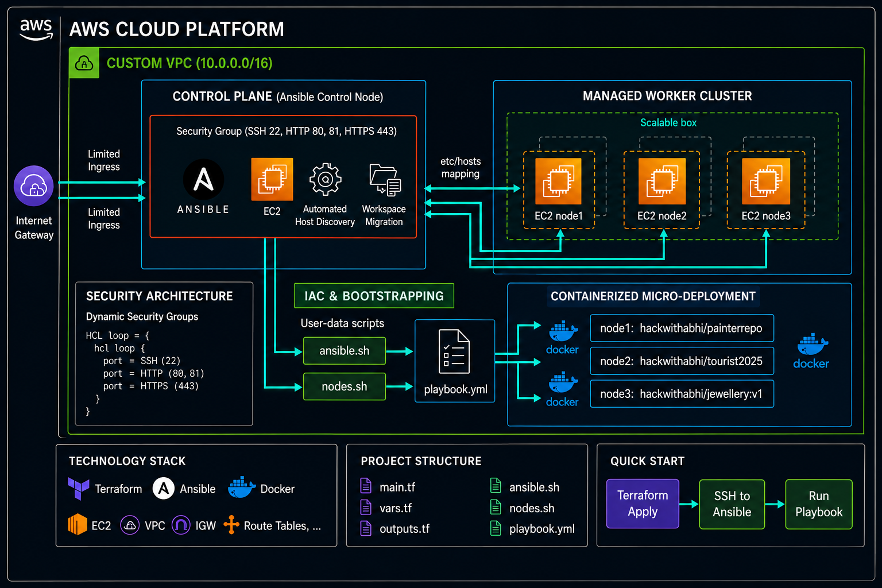Click 'CONTAINERIZED MICRO-DEPLOYMENT' heading
Viewport: 882px width, 588px height.
[653, 296]
